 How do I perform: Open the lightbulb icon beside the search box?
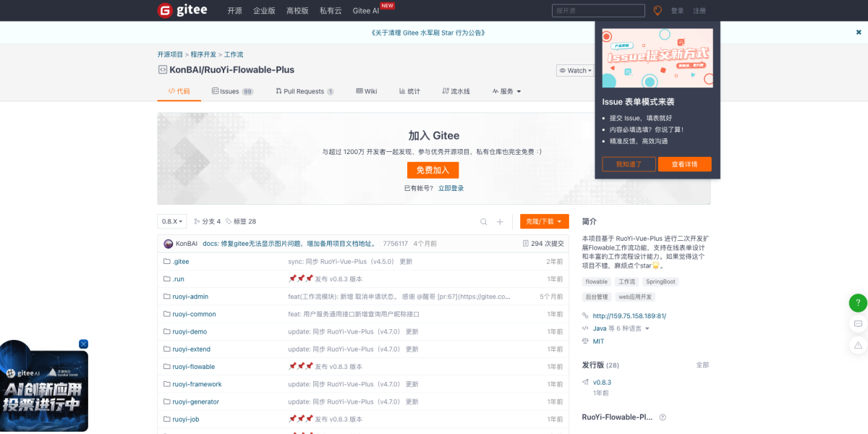[658, 11]
